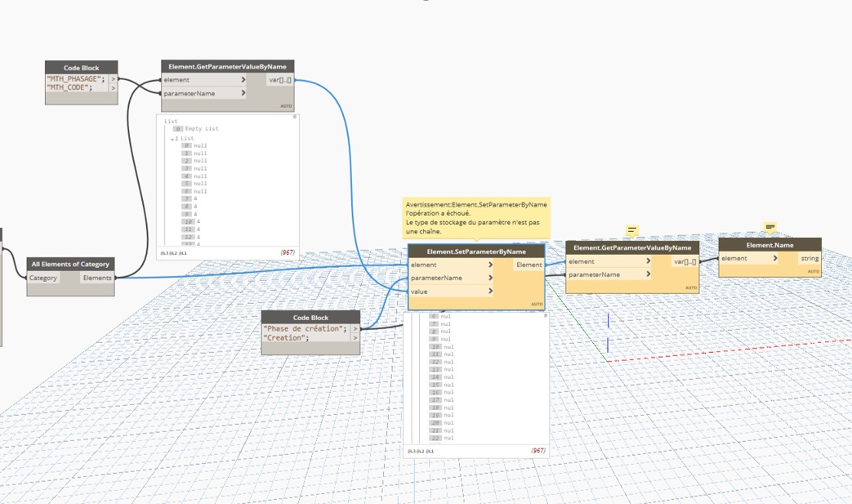Select the Element.SetParameterByName node title

point(475,252)
